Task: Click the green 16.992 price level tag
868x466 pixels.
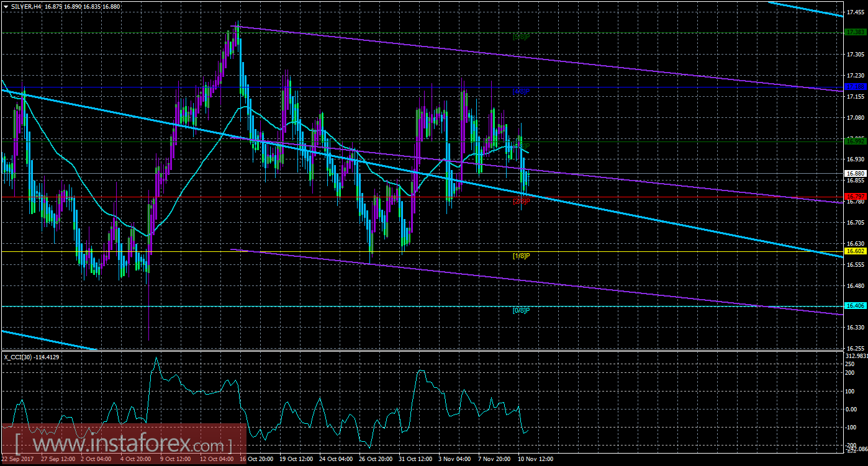Action: 855,141
